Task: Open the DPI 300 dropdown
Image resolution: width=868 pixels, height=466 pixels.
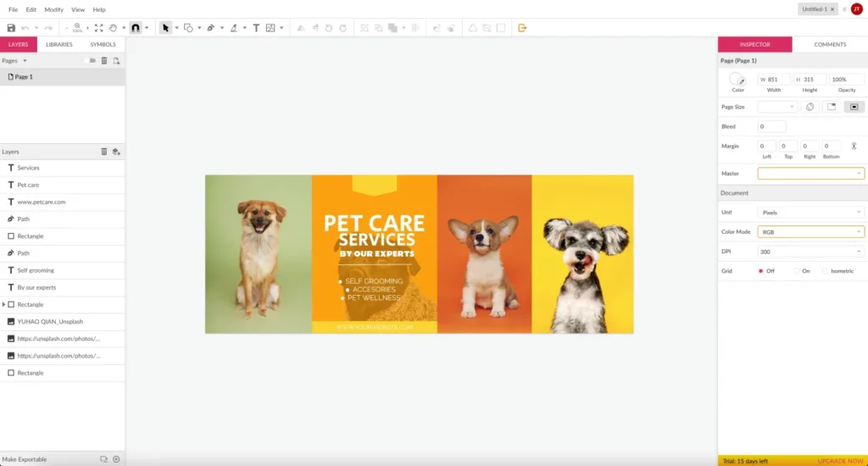Action: point(810,252)
